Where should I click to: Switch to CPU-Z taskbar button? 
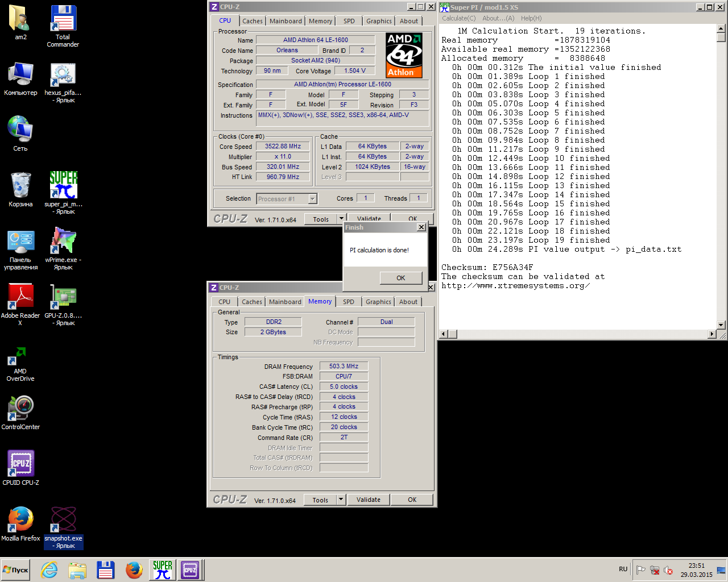tap(190, 570)
